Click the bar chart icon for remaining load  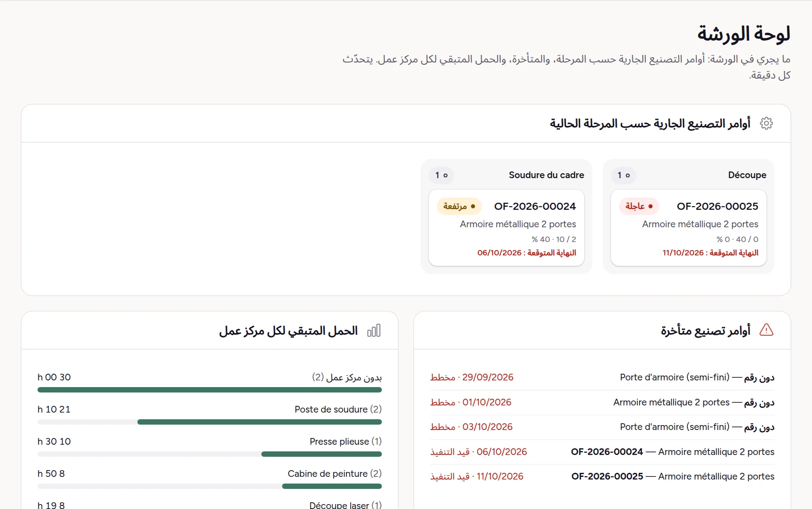coord(374,330)
